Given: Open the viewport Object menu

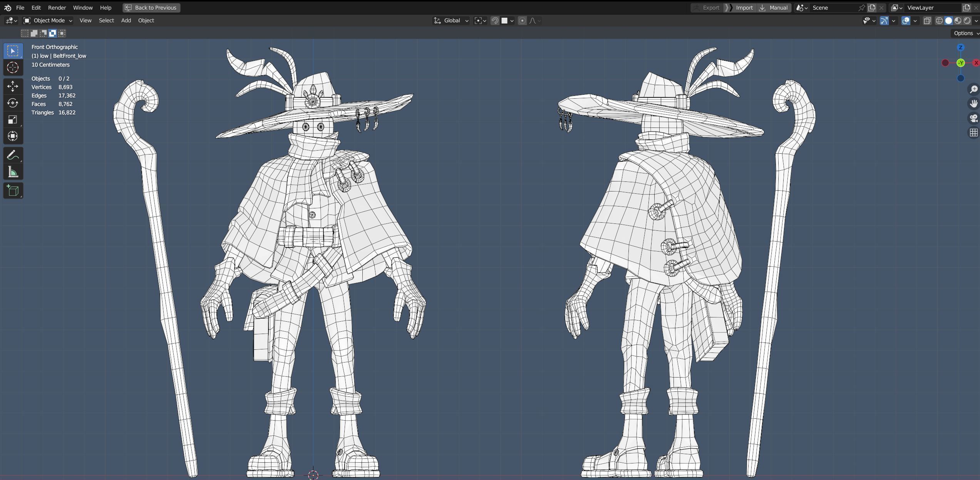Looking at the screenshot, I should (146, 20).
